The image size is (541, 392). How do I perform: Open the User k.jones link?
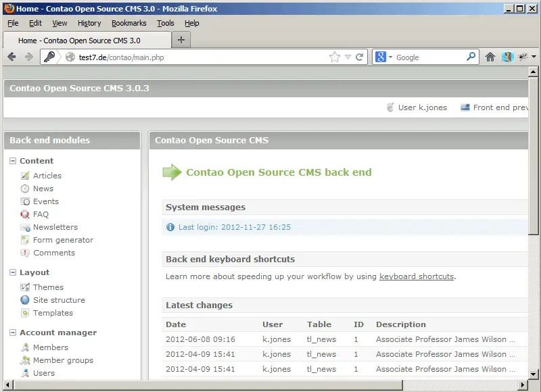(x=422, y=107)
